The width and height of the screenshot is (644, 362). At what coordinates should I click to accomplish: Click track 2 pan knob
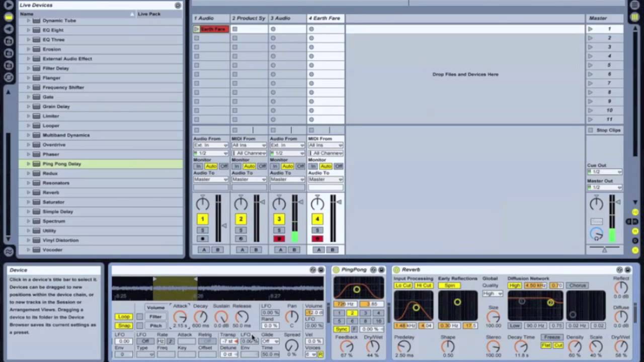point(240,204)
